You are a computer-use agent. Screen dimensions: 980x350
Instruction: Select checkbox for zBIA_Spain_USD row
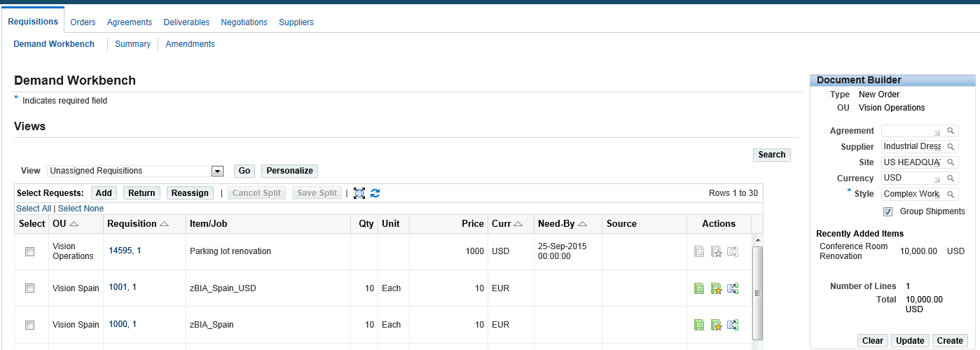29,288
